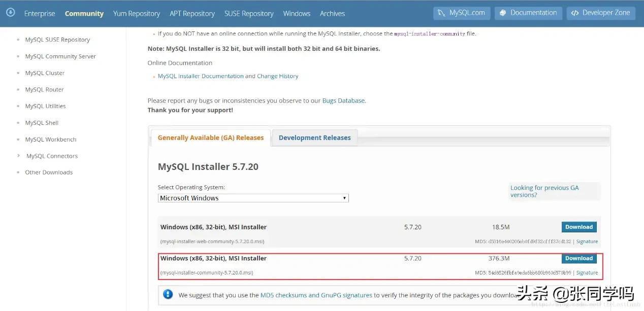
Task: Open MySQL Workbench sidebar link
Action: tap(51, 140)
